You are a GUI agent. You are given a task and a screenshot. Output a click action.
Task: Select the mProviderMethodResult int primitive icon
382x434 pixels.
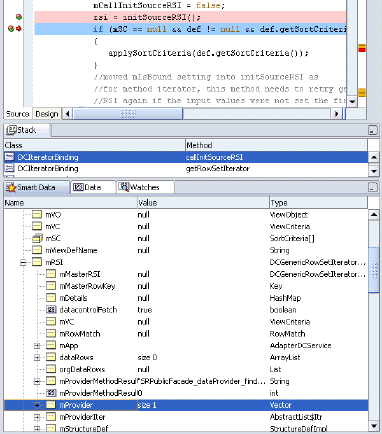[x=51, y=393]
